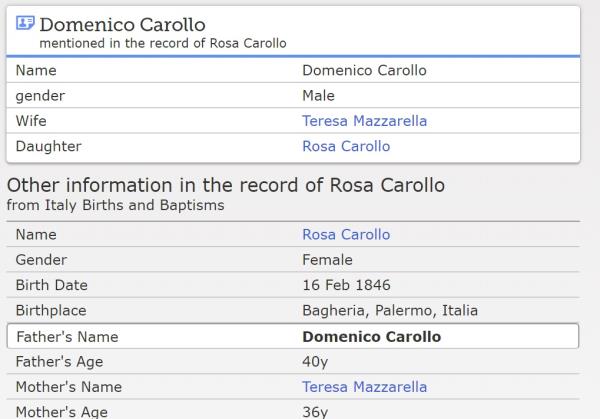600x419 pixels.
Task: Click the person record icon beside the title
Action: pos(26,24)
